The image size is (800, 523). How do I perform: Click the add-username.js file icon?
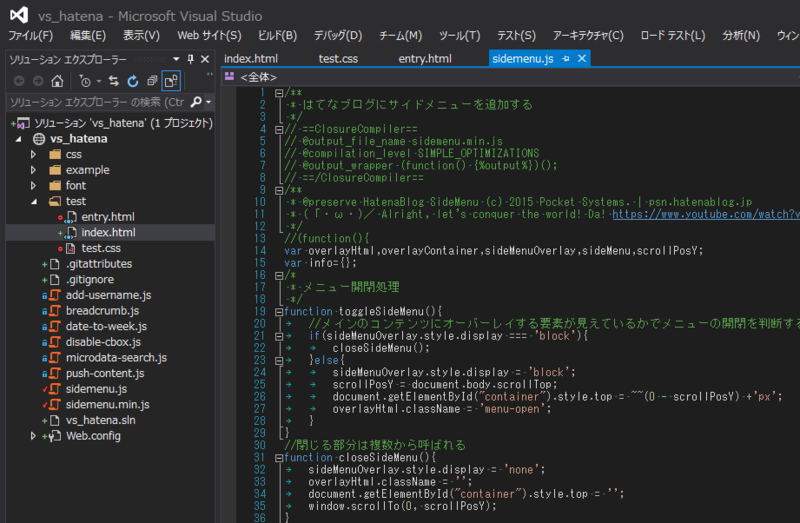pyautogui.click(x=55, y=295)
